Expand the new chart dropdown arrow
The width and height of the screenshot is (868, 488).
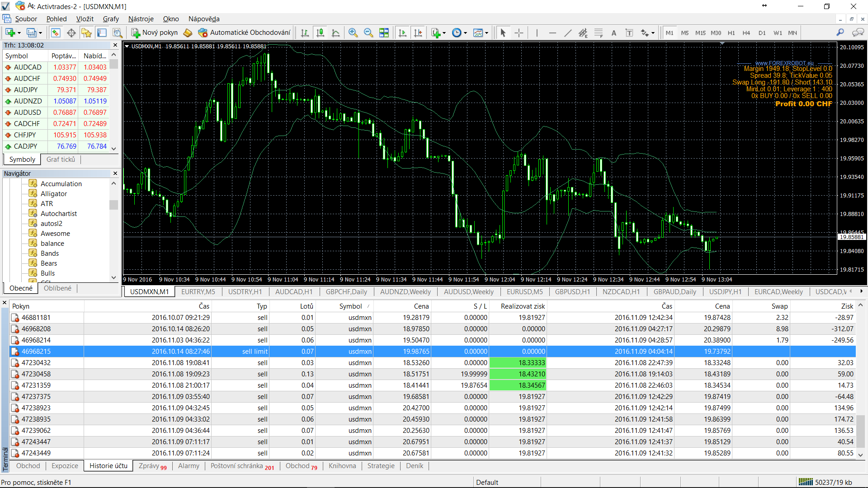point(19,33)
